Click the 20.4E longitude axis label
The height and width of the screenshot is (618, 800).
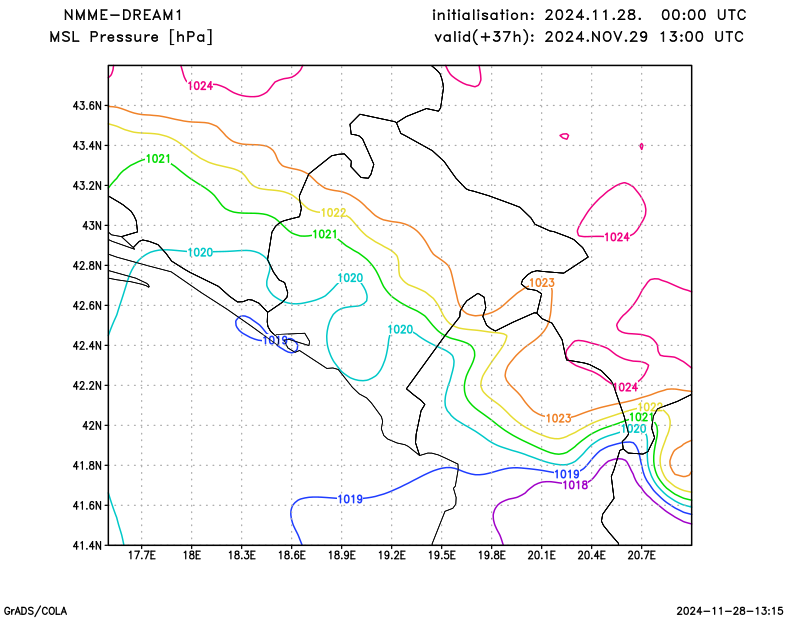592,555
